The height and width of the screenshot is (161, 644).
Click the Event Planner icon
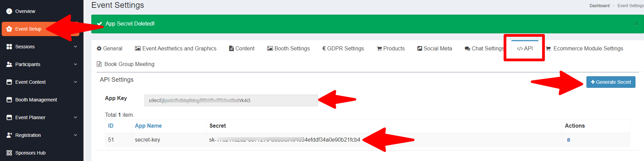pos(9,117)
